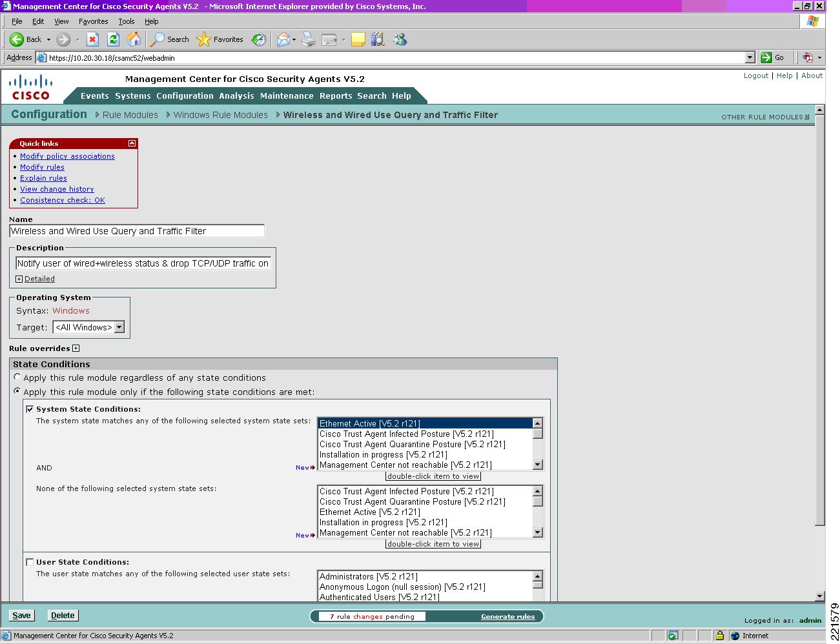Open the Back button history dropdown arrow
Screen dimensions: 840x644
48,40
